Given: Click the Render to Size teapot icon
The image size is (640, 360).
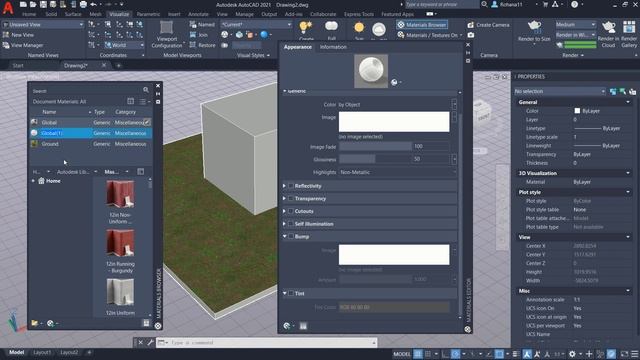Looking at the screenshot, I should pyautogui.click(x=534, y=26).
